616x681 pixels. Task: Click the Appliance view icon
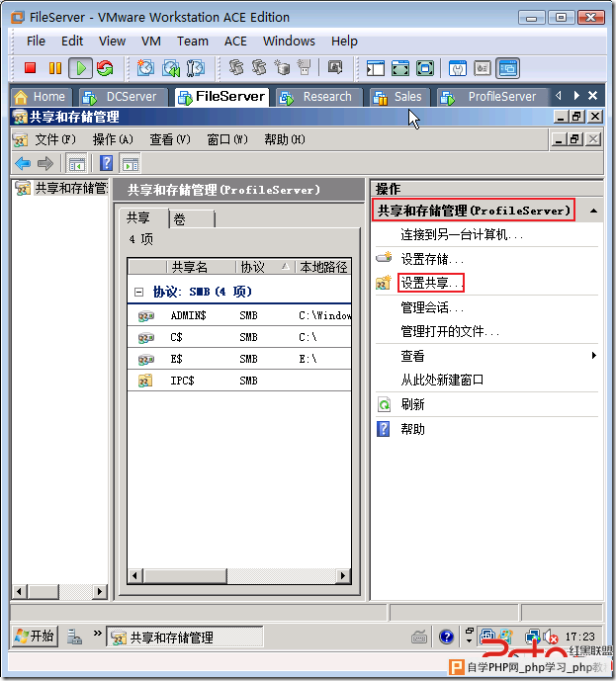[x=483, y=68]
